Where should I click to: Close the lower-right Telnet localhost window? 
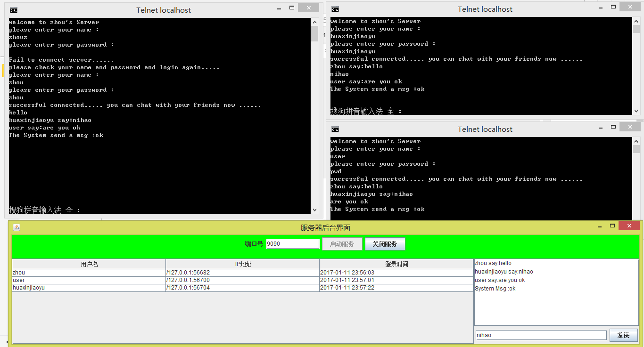pos(630,127)
